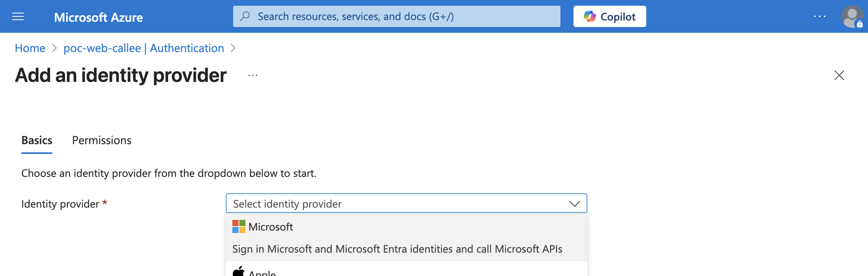This screenshot has width=868, height=276.
Task: Close the Add an identity provider pane
Action: coord(839,75)
